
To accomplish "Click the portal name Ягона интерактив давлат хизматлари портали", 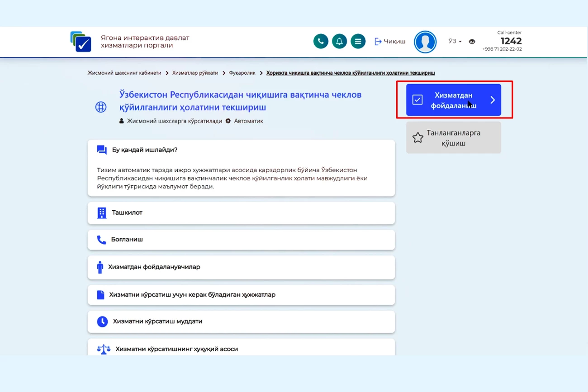I will coord(145,42).
